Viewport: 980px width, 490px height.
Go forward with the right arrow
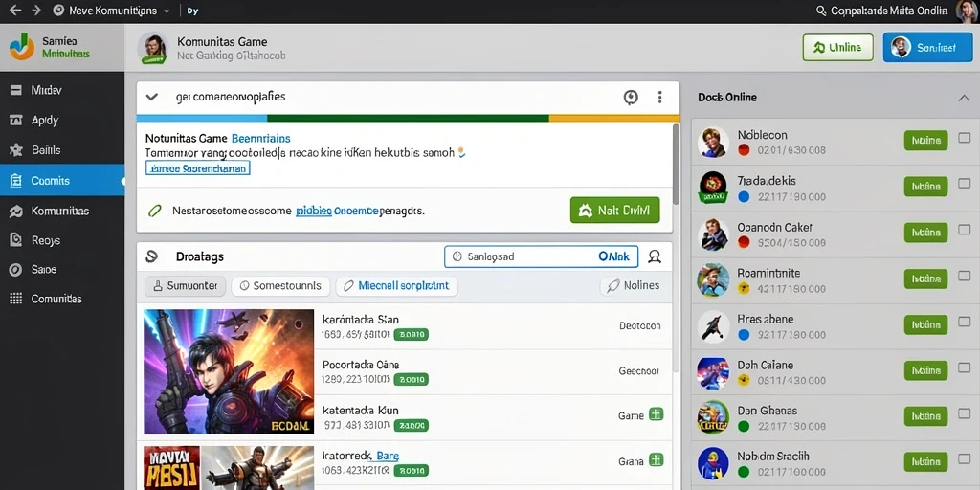(37, 10)
